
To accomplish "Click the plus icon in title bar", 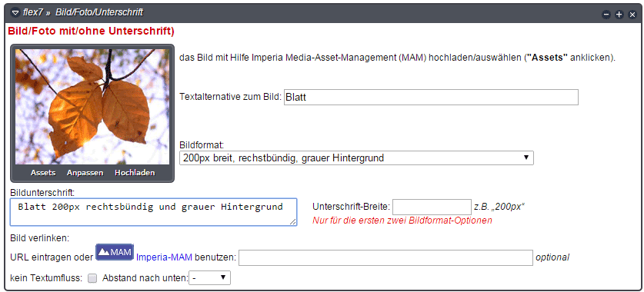I will tap(619, 15).
